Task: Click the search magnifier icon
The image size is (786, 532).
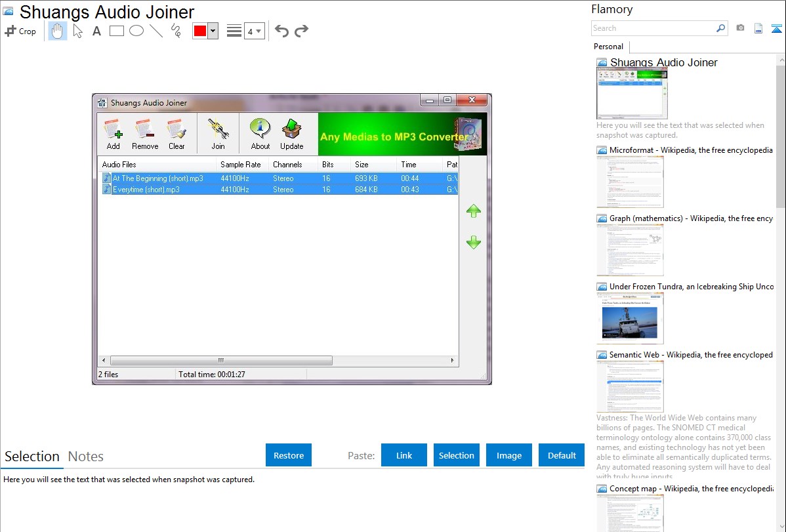Action: [720, 28]
